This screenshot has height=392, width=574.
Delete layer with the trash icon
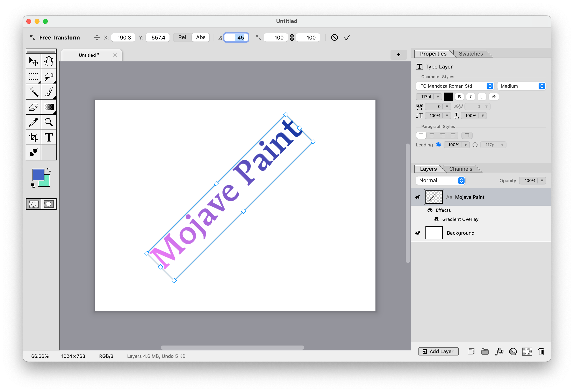[x=541, y=351]
